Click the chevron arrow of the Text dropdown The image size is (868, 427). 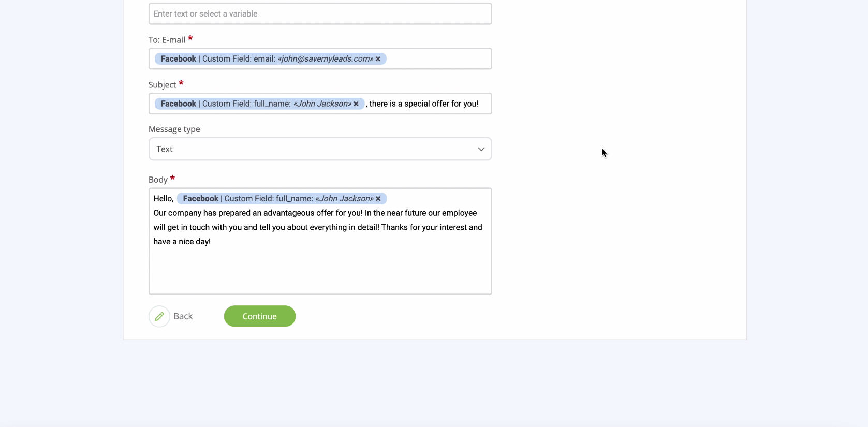point(481,149)
